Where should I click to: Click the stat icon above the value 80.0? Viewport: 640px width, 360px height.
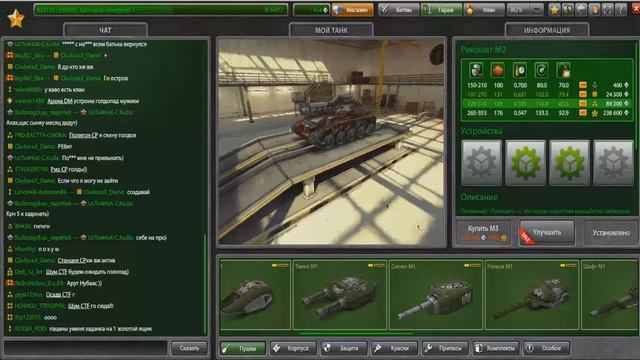(x=542, y=70)
